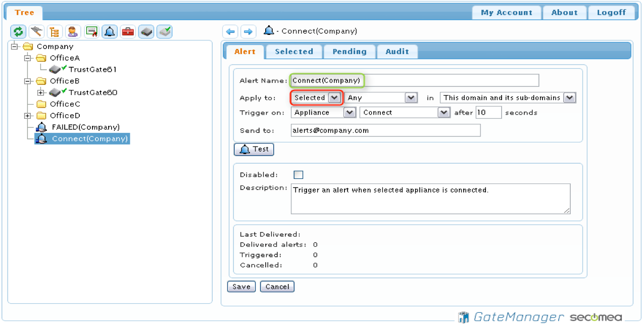Screen dimensions: 644x327
Task: Click the OfficeA folder icon
Action: tap(41, 58)
